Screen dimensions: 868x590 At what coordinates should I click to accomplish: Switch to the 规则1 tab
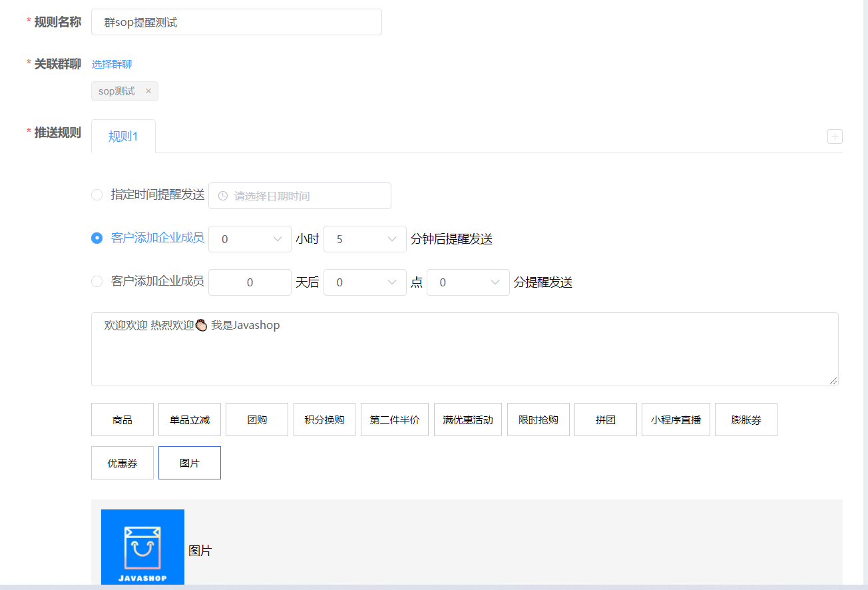coord(123,137)
